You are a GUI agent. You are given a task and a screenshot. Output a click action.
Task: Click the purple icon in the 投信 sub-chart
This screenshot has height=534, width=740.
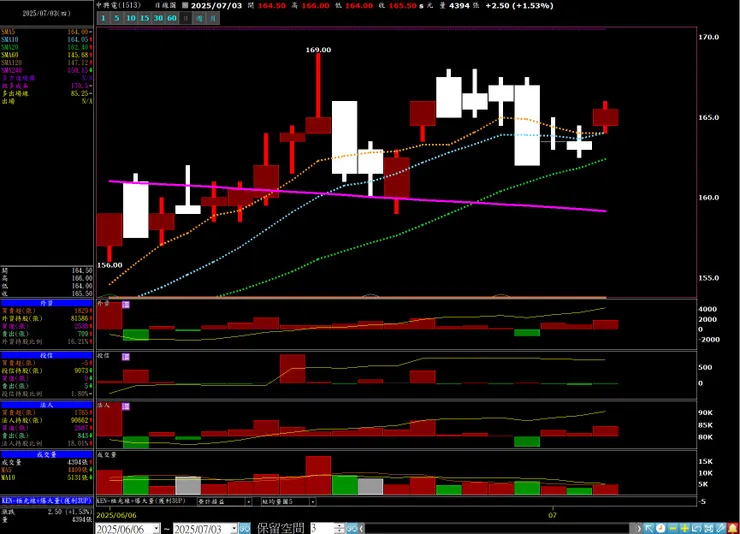(126, 357)
